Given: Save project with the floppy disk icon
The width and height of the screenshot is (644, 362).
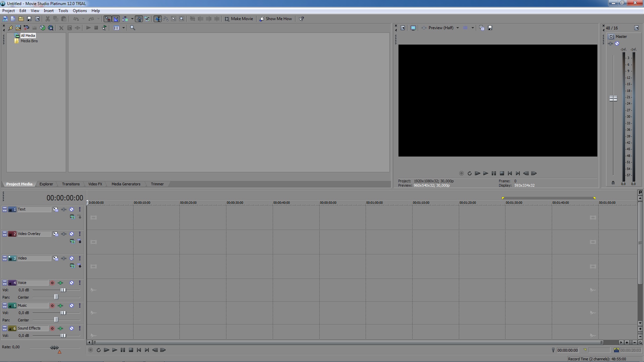Looking at the screenshot, I should pos(29,19).
